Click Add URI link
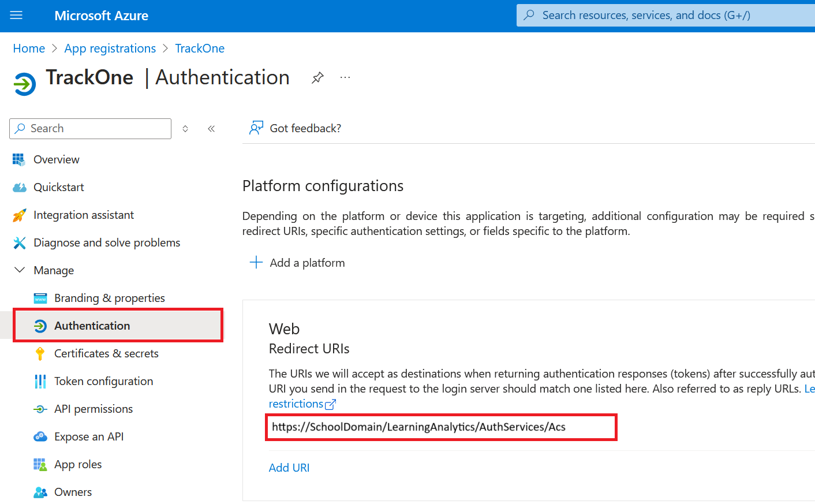 click(x=289, y=468)
